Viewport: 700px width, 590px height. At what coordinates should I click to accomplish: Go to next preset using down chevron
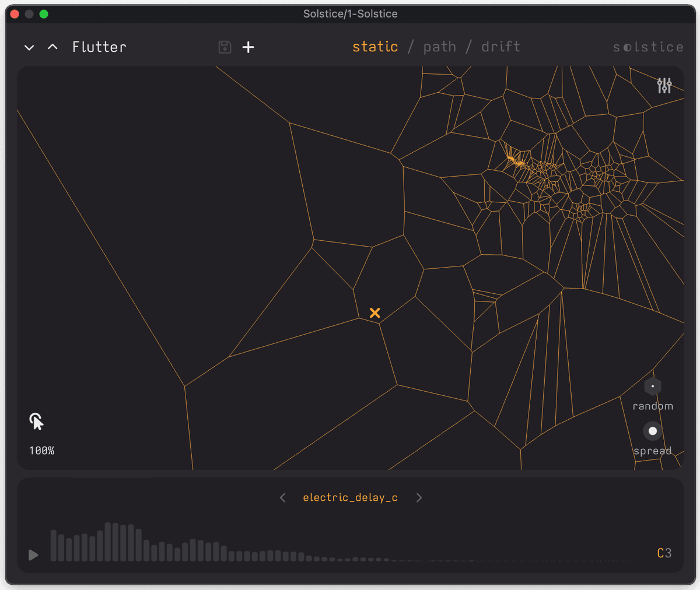[x=29, y=47]
